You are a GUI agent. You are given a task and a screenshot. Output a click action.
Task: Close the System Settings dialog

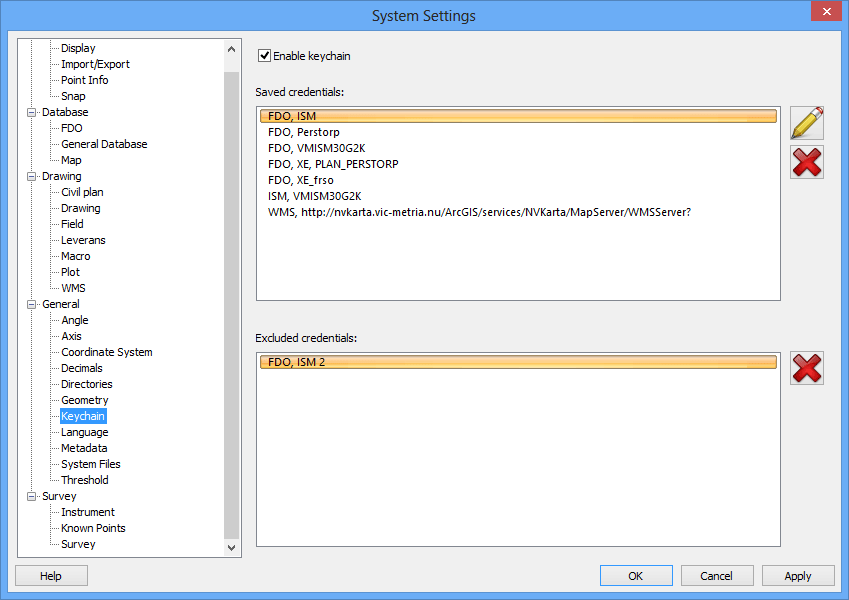(x=824, y=13)
